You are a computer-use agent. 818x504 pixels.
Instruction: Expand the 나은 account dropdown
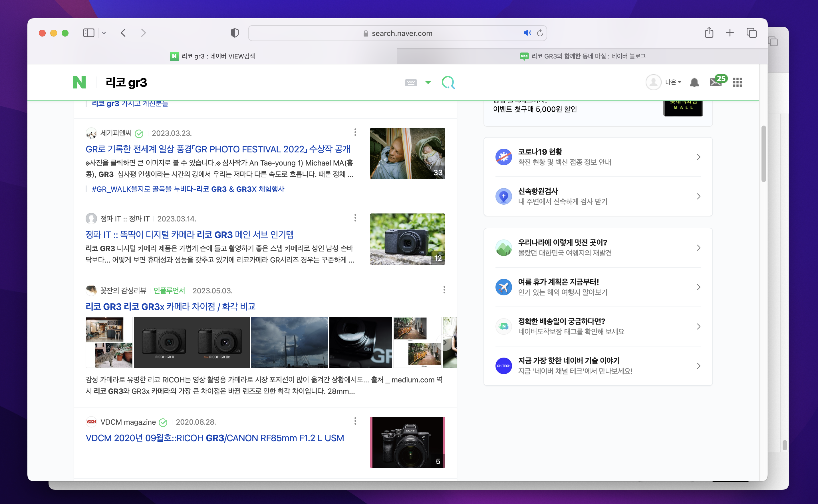click(x=673, y=82)
